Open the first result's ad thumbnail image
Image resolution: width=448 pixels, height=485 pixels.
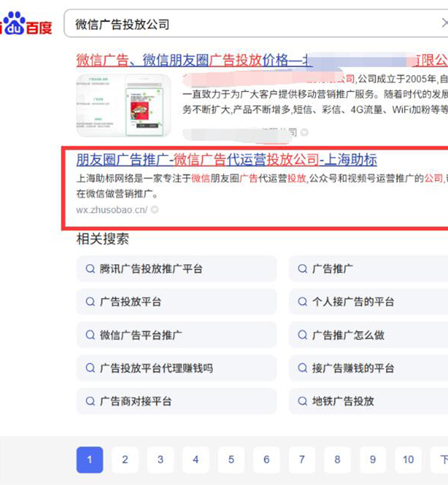(x=123, y=106)
